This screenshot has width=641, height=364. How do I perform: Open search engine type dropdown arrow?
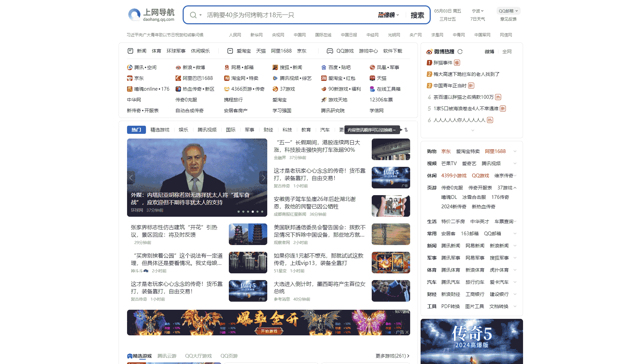click(x=201, y=15)
